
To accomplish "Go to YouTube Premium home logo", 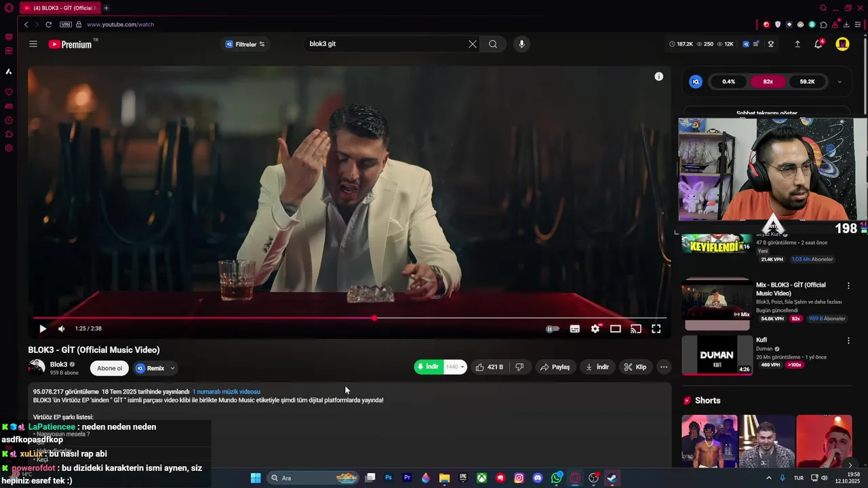I will pos(70,44).
